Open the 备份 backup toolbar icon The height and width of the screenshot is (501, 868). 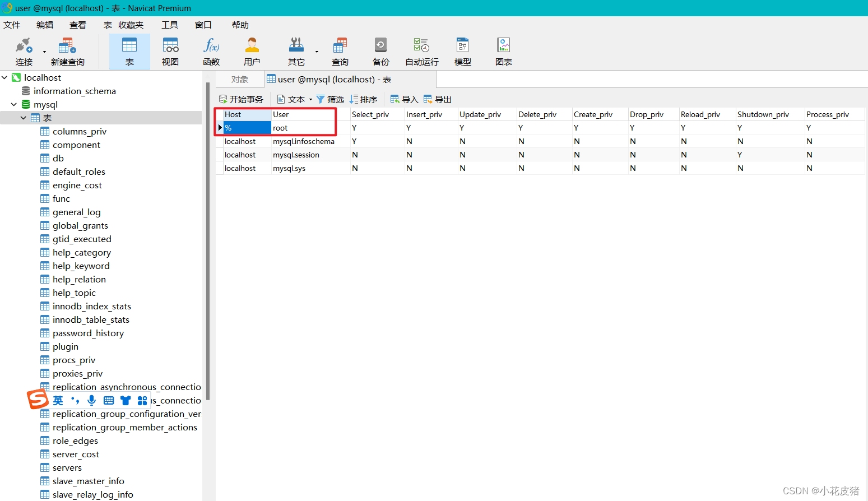click(380, 52)
